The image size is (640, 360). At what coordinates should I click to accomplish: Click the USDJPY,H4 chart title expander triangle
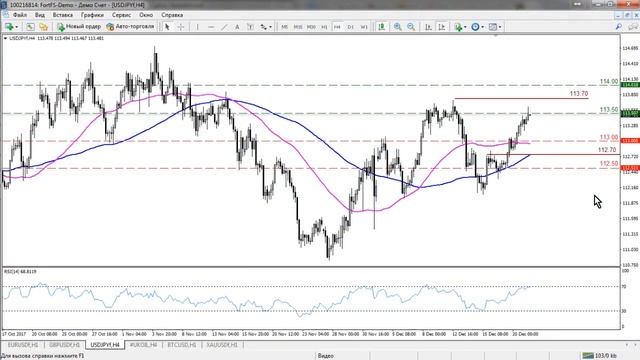click(5, 38)
